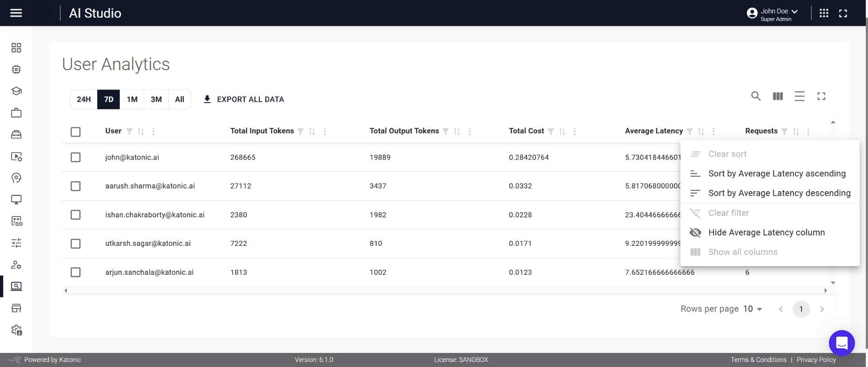This screenshot has width=868, height=367.
Task: Open the user management icon in sidebar
Action: point(16,265)
